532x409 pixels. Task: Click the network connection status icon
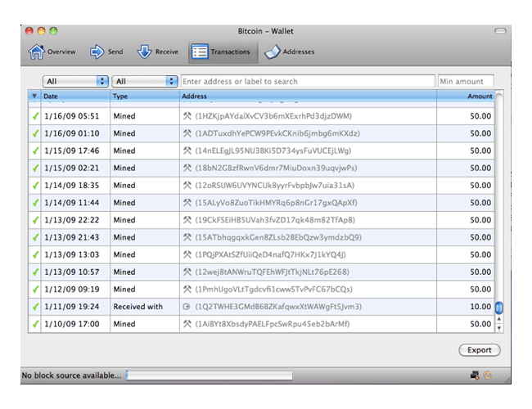point(475,375)
